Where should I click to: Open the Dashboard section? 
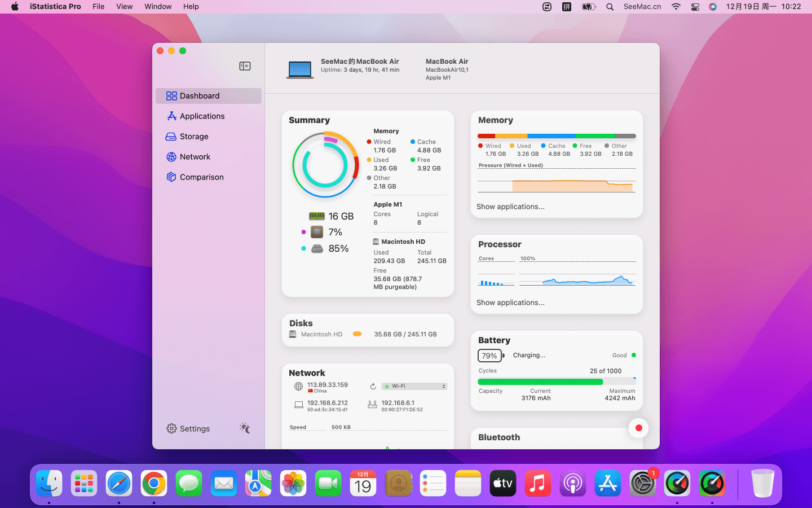click(209, 96)
